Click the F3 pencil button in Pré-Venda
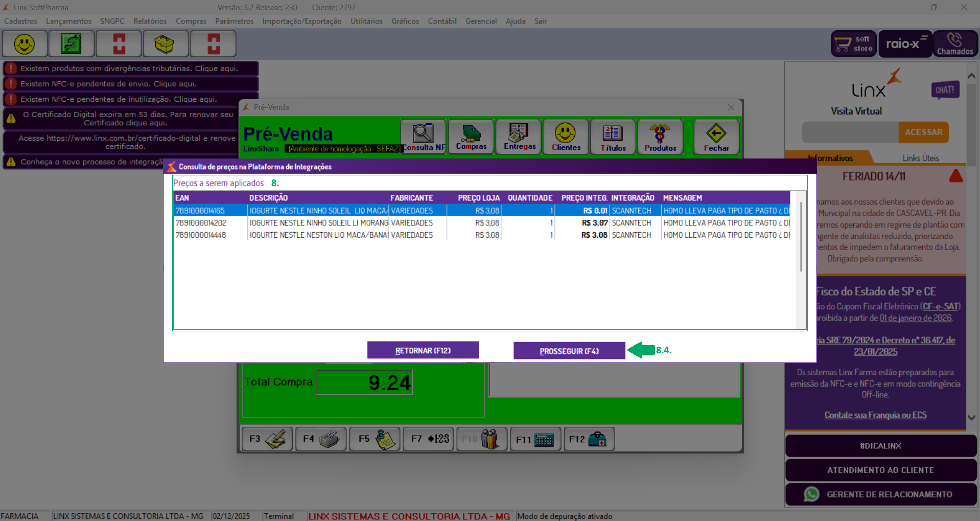Viewport: 980px width, 521px height. (x=267, y=439)
